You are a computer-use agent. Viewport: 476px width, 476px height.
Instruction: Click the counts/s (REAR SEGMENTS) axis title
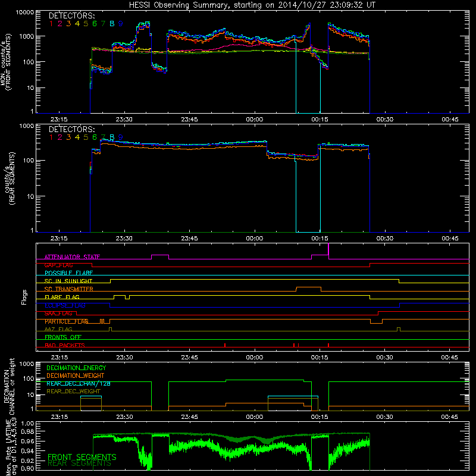click(10, 178)
